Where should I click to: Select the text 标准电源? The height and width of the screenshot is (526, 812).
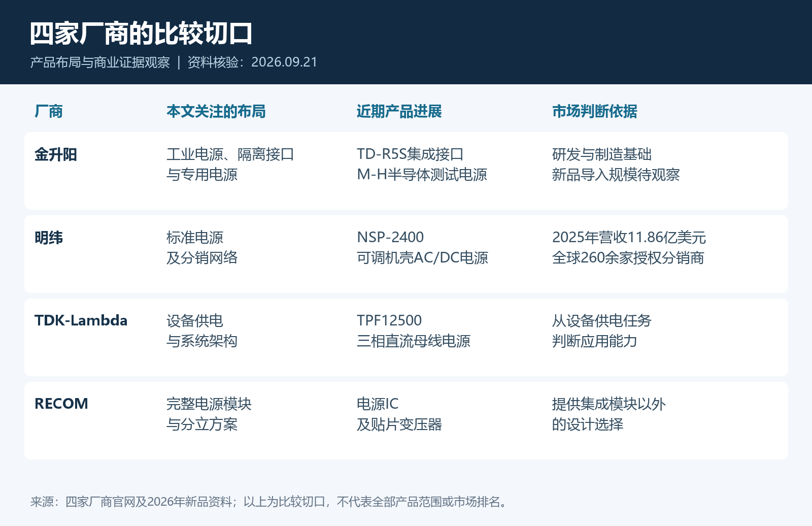coord(195,238)
